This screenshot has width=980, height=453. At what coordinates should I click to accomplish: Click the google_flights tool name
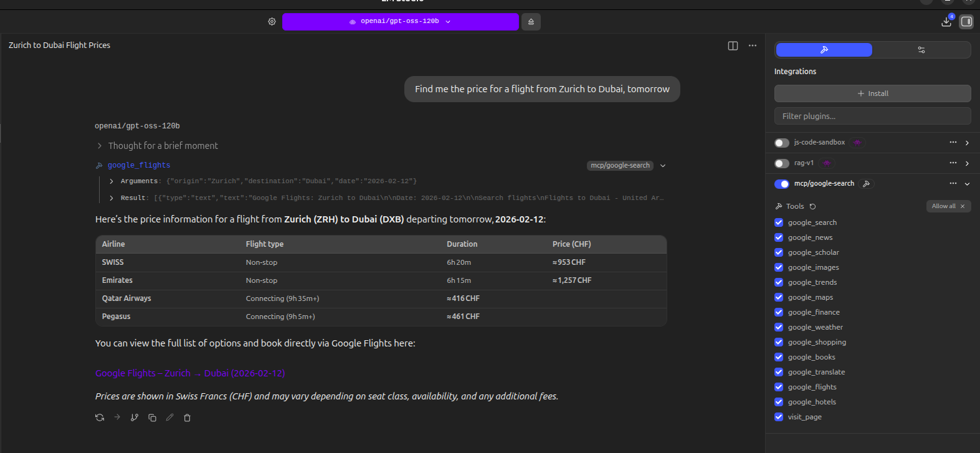point(139,165)
